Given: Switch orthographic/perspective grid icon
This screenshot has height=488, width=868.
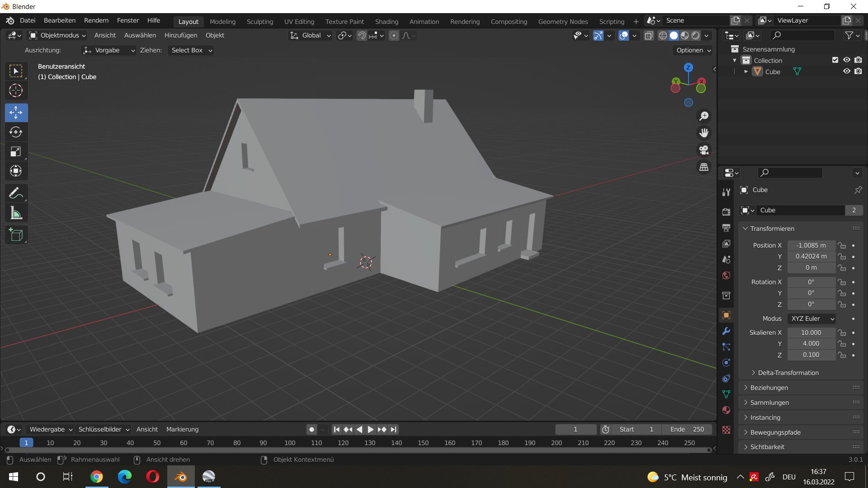Looking at the screenshot, I should pyautogui.click(x=704, y=167).
